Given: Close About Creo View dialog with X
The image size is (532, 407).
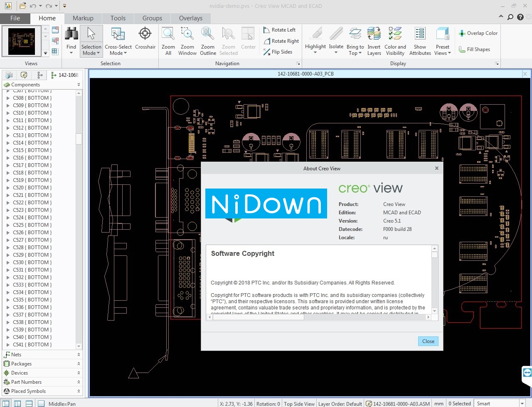Looking at the screenshot, I should pyautogui.click(x=436, y=168).
